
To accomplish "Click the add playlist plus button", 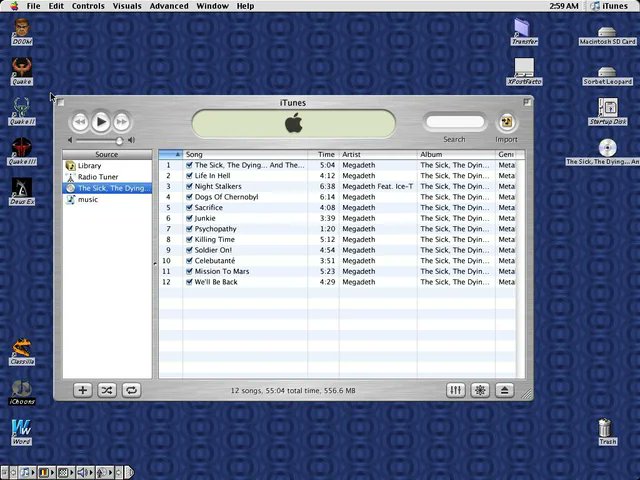I will click(82, 390).
